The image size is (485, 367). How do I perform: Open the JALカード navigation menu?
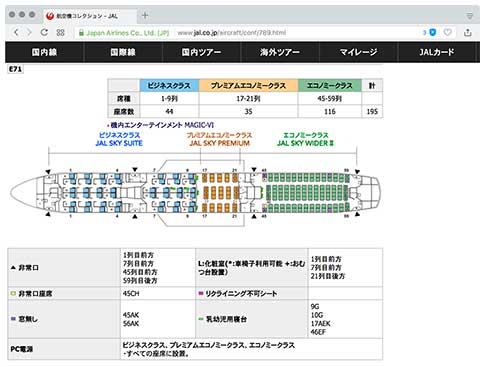437,52
